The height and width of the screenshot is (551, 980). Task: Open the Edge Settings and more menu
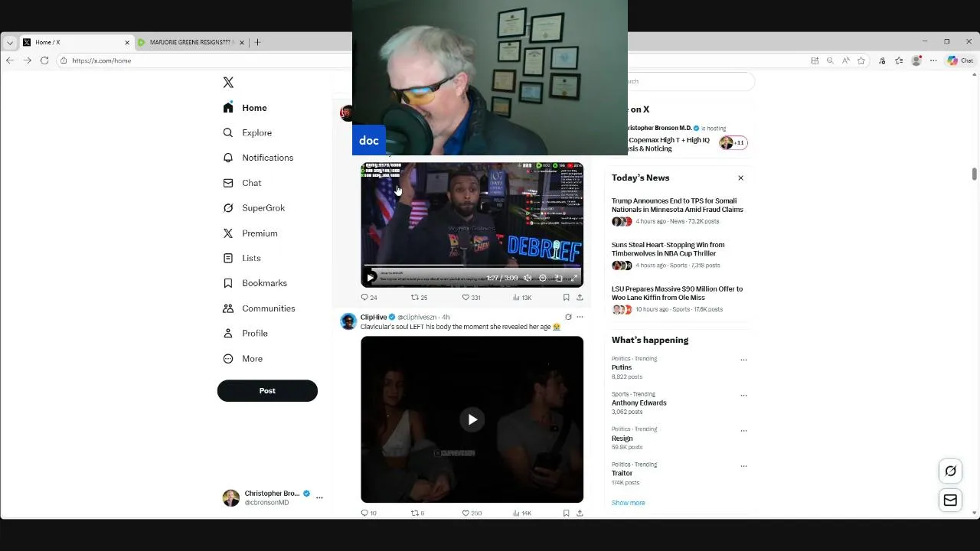(933, 60)
